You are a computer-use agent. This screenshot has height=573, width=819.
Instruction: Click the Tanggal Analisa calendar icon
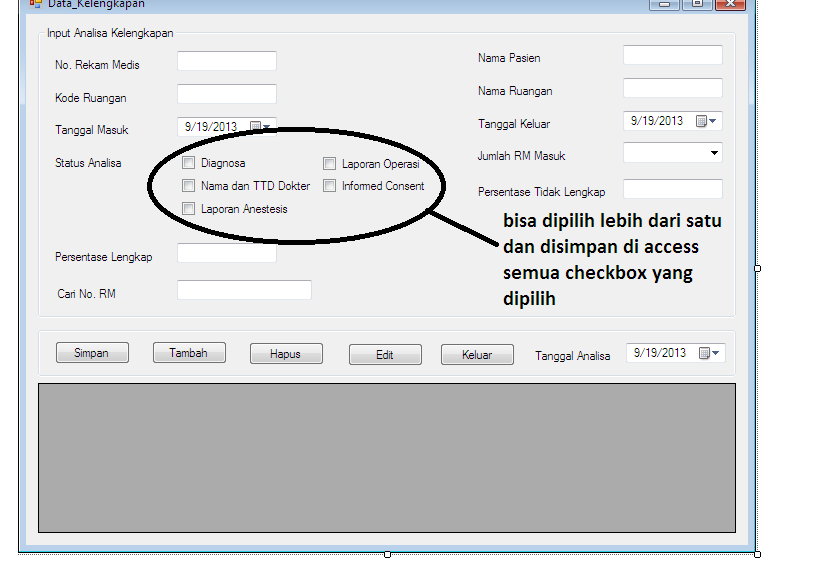(x=704, y=353)
